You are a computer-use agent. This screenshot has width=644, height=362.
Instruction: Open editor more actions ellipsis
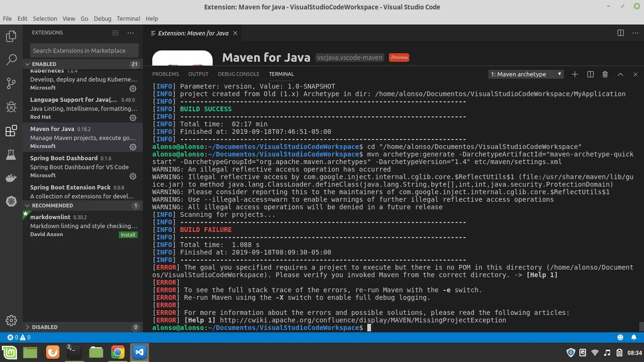coord(635,33)
